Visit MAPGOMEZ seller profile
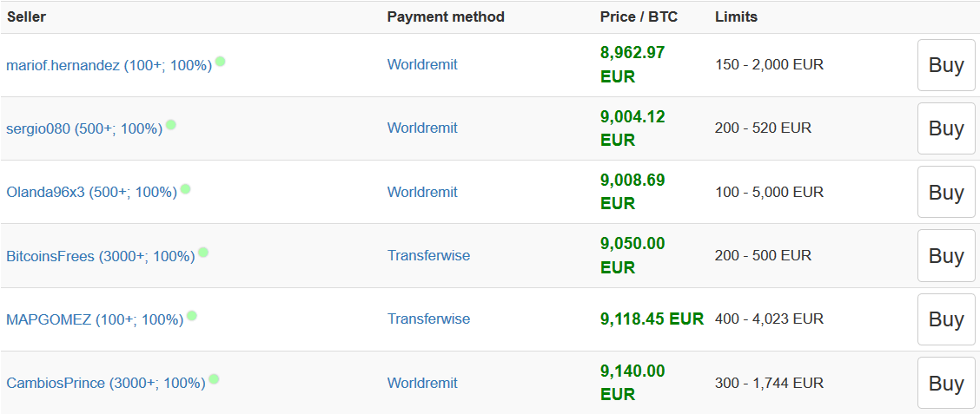This screenshot has height=414, width=980. pos(95,319)
